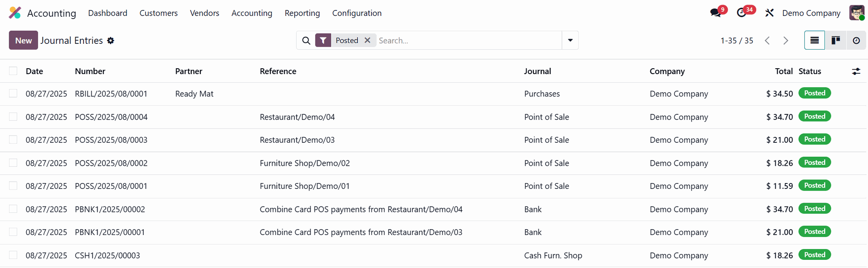Select checkbox for POSS/2025/08/0003 entry
This screenshot has width=868, height=268.
coord(13,140)
